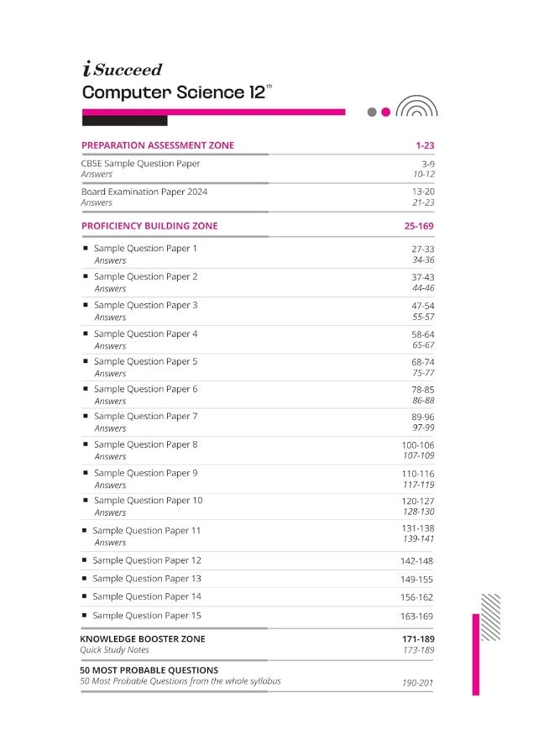The image size is (554, 756).
Task: Open the Preparation Assessment Zone heading
Action: pyautogui.click(x=158, y=145)
